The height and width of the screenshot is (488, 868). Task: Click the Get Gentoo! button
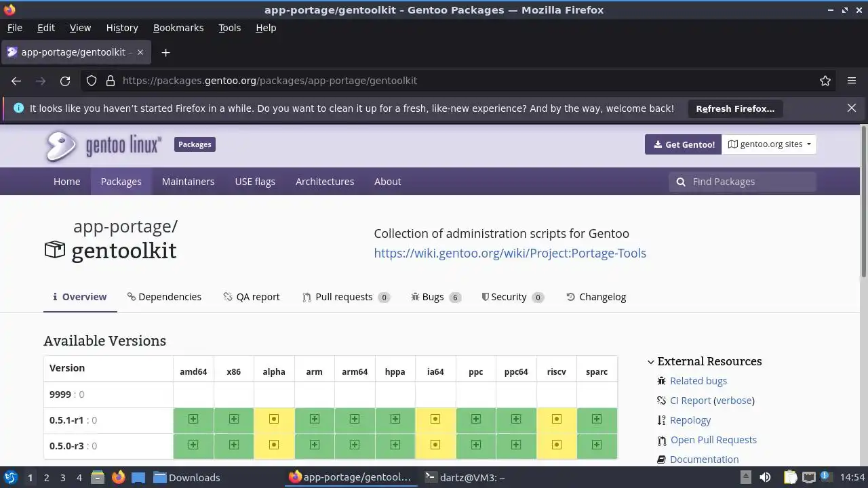[683, 144]
